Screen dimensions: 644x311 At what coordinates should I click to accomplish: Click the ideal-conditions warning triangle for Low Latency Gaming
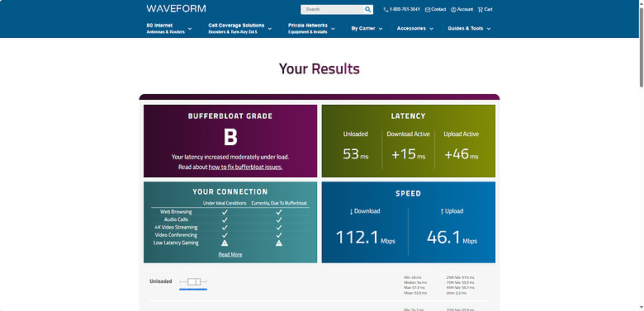click(225, 243)
